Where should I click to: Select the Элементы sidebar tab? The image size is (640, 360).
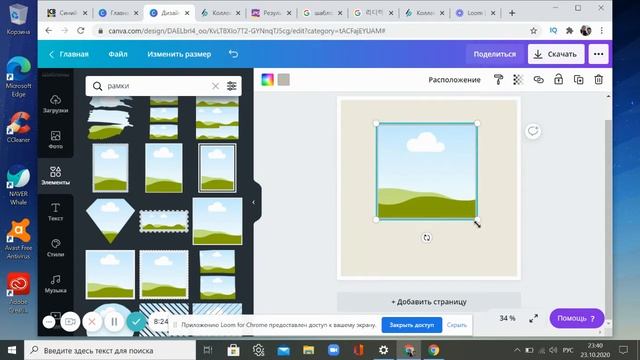[x=56, y=176]
